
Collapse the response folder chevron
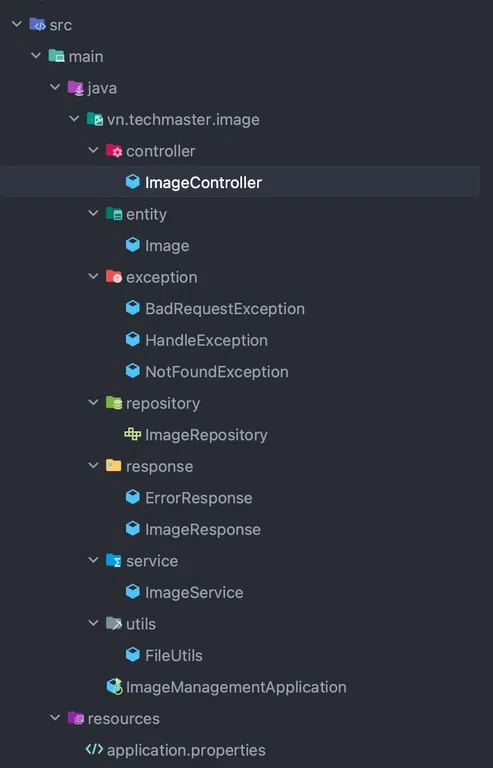[93, 466]
